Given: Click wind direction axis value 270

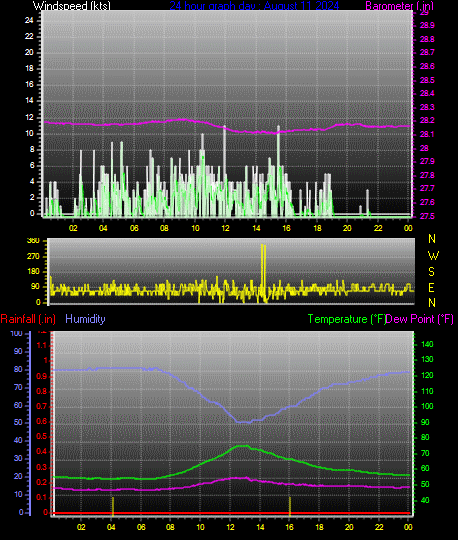Looking at the screenshot, I should pyautogui.click(x=33, y=257).
